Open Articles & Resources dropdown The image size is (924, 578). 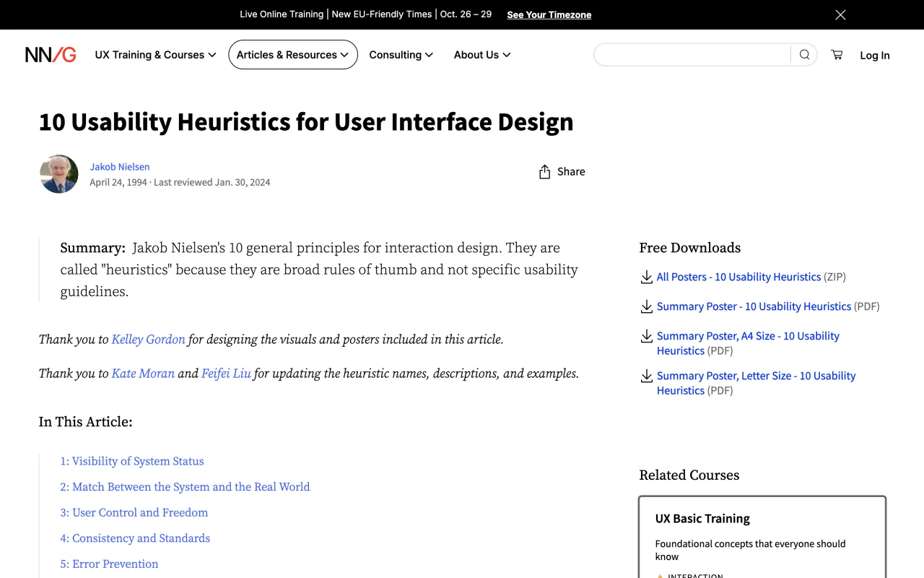point(293,55)
